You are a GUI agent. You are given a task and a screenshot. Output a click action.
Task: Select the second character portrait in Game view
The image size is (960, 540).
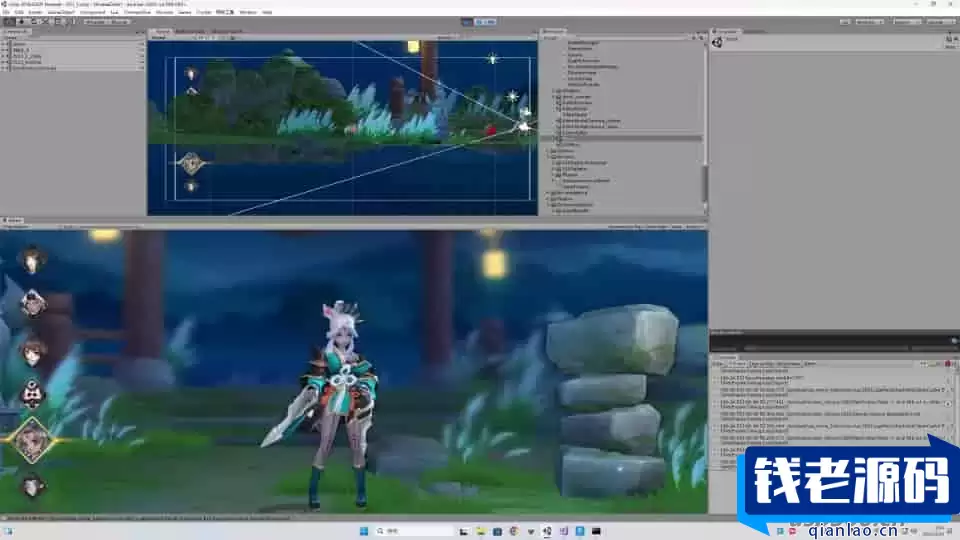coord(33,304)
